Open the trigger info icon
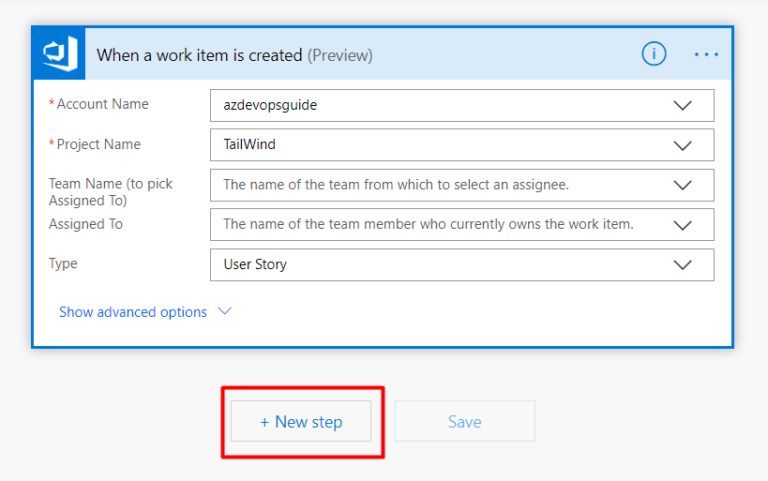 pos(654,55)
